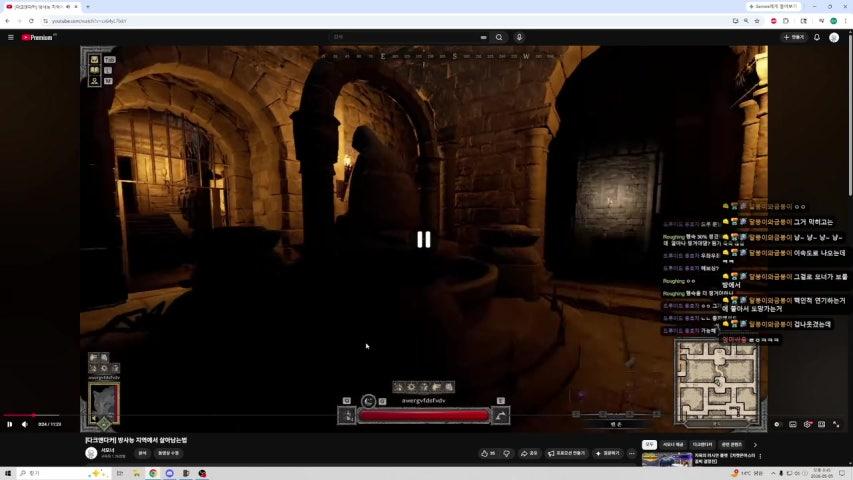Click the search magnifier button
The image size is (853, 480).
click(x=499, y=38)
